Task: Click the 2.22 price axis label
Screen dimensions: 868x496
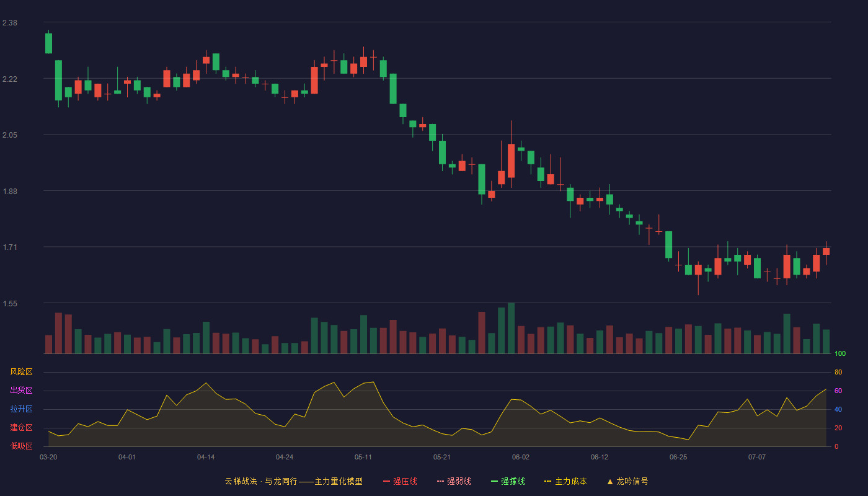Action: click(10, 79)
